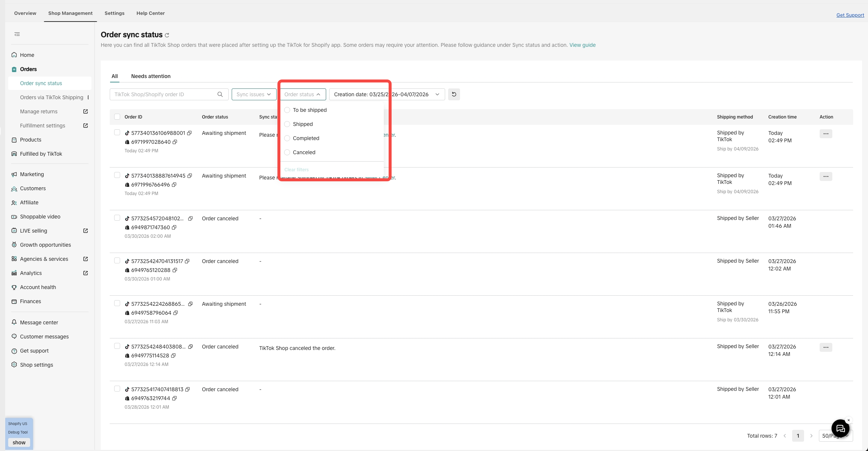The image size is (868, 451).
Task: Collapse the sidebar menu icon
Action: (17, 34)
